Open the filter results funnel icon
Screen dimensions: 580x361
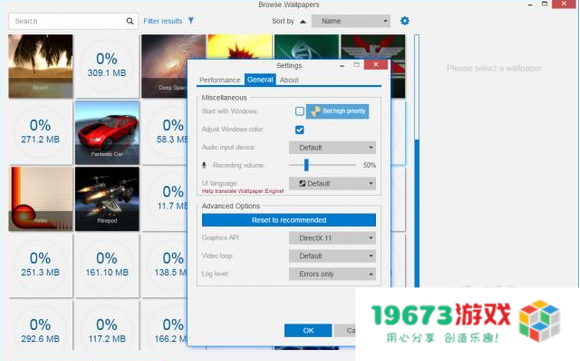point(191,21)
